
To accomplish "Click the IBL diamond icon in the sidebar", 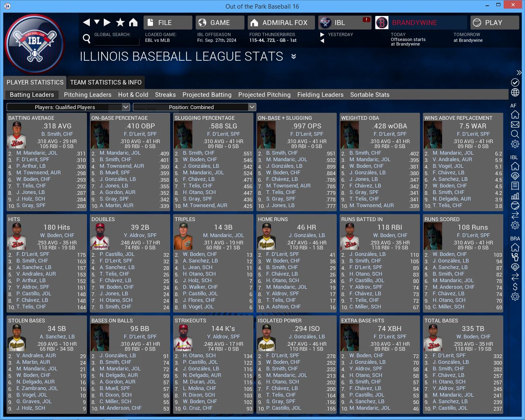I will pyautogui.click(x=515, y=176).
